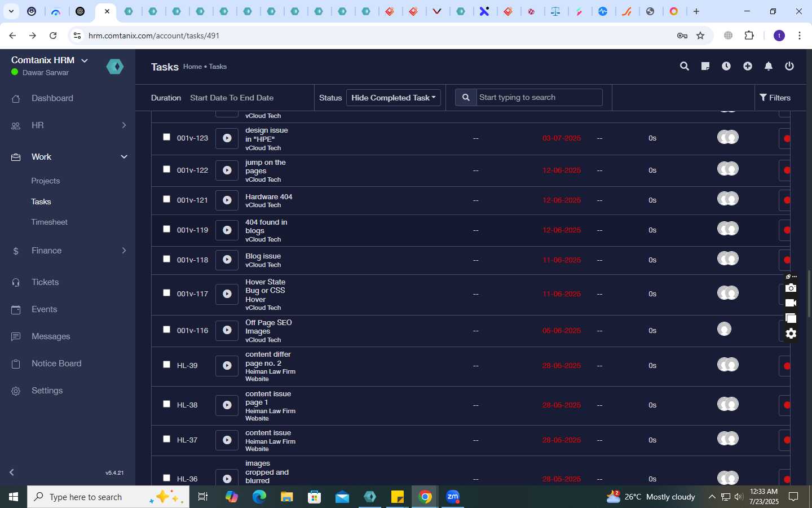Open the notifications bell icon
The width and height of the screenshot is (812, 508).
769,67
